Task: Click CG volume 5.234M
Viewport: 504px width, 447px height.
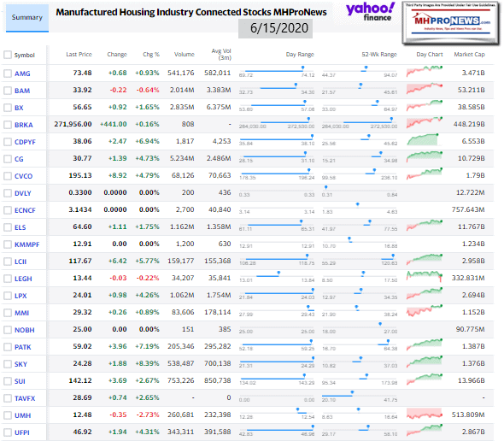Action: [x=182, y=158]
